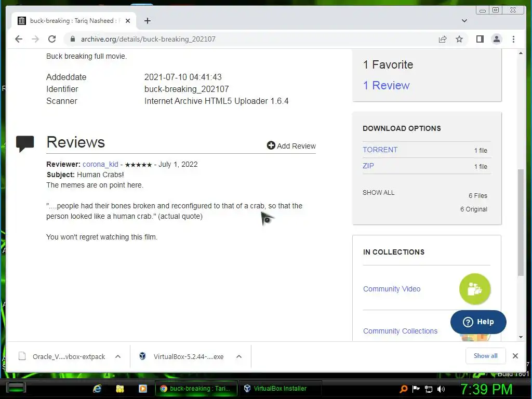Open a new browser tab
The width and height of the screenshot is (532, 399).
[147, 21]
